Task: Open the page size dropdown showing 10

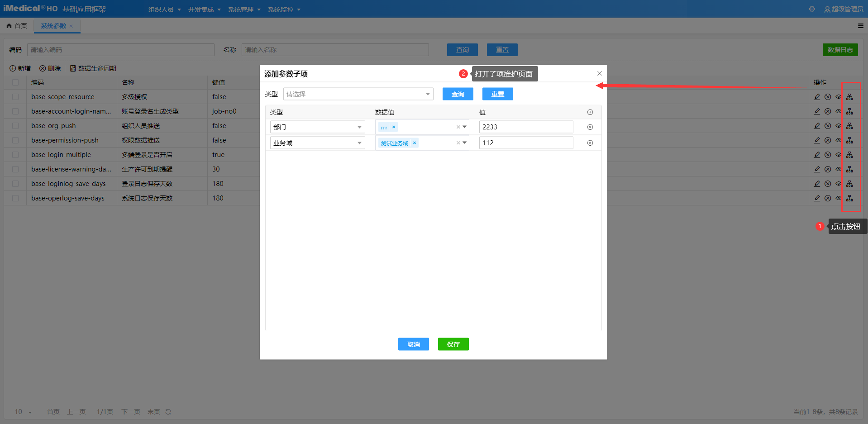Action: (23, 412)
